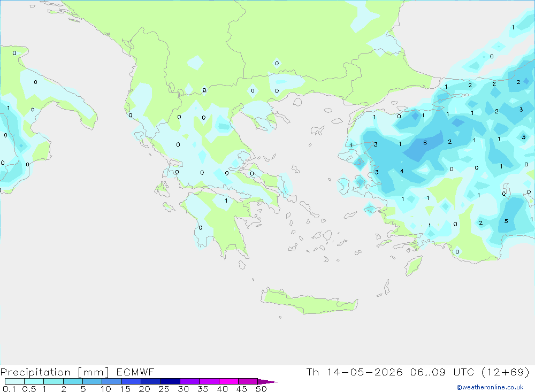
Task: Choose the 20–25 mm legend color swatch
Action: click(150, 381)
